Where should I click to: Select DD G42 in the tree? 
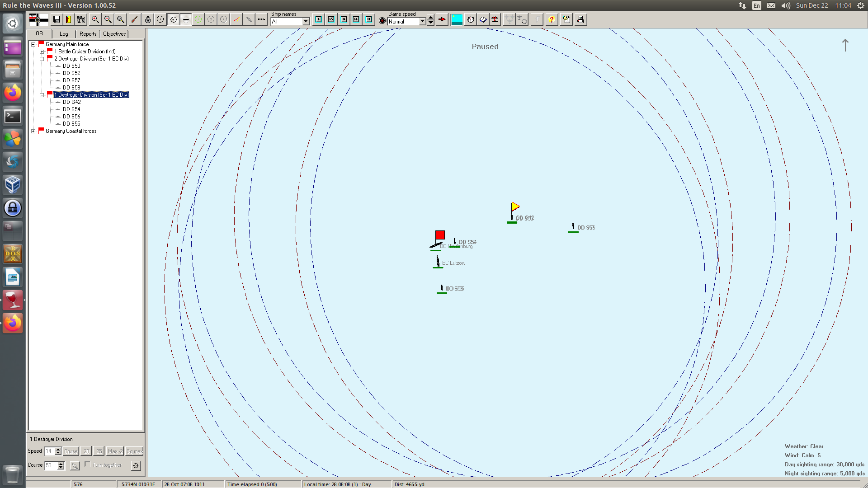(x=72, y=102)
